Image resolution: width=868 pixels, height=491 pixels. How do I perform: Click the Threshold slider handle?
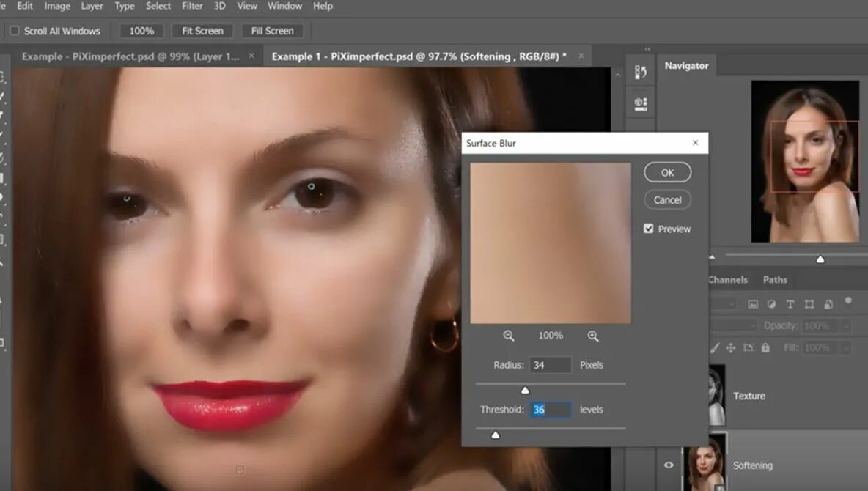496,435
